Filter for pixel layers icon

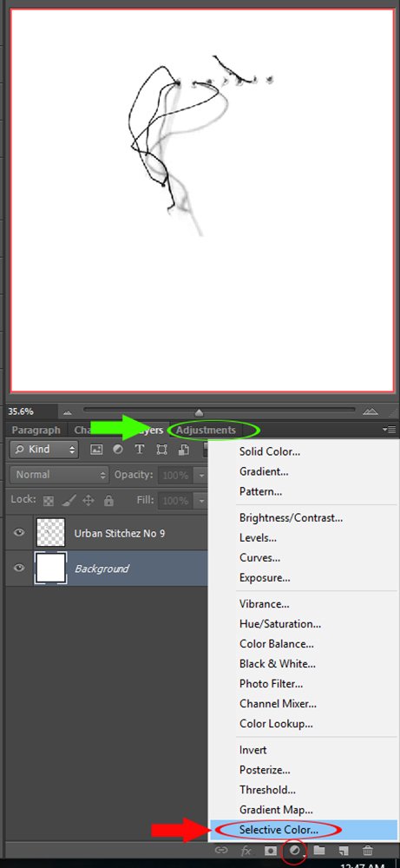(x=96, y=450)
